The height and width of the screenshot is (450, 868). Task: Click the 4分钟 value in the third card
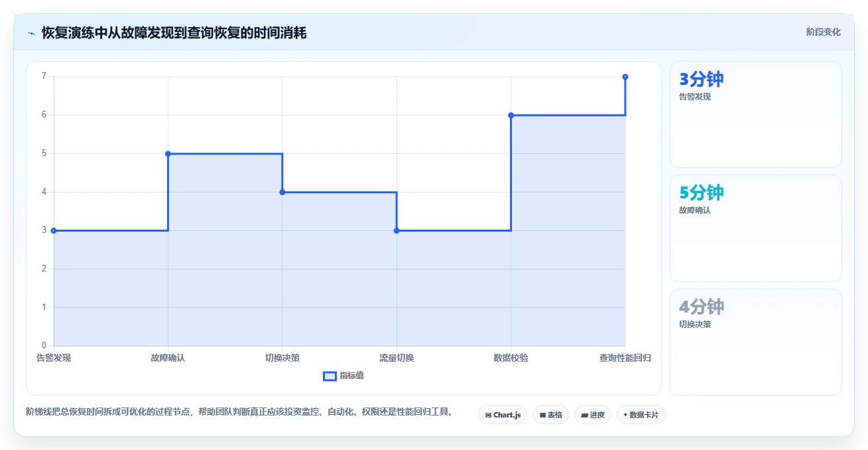(702, 307)
